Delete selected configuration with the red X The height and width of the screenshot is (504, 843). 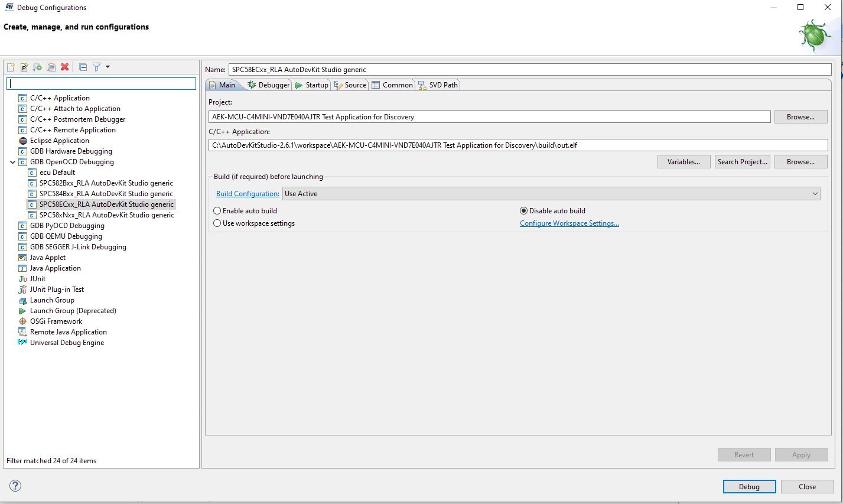click(x=64, y=67)
